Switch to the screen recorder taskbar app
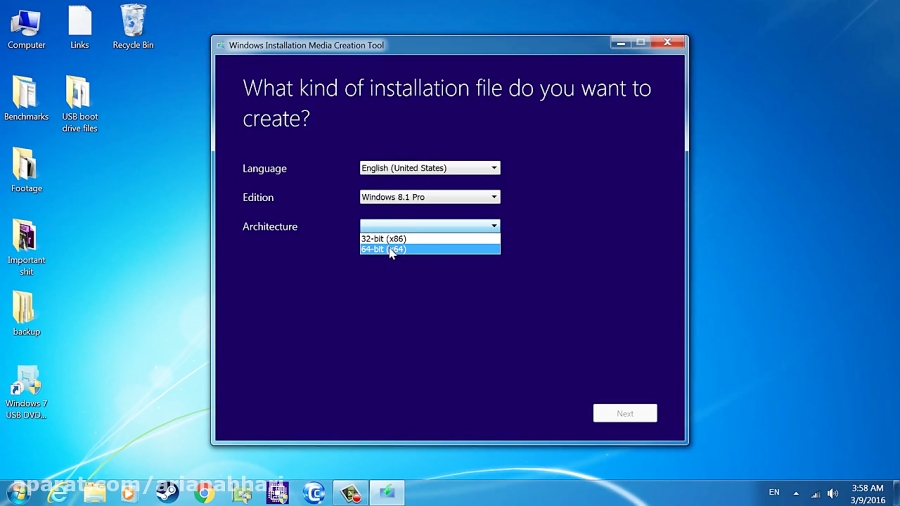This screenshot has width=900, height=506. tap(350, 493)
